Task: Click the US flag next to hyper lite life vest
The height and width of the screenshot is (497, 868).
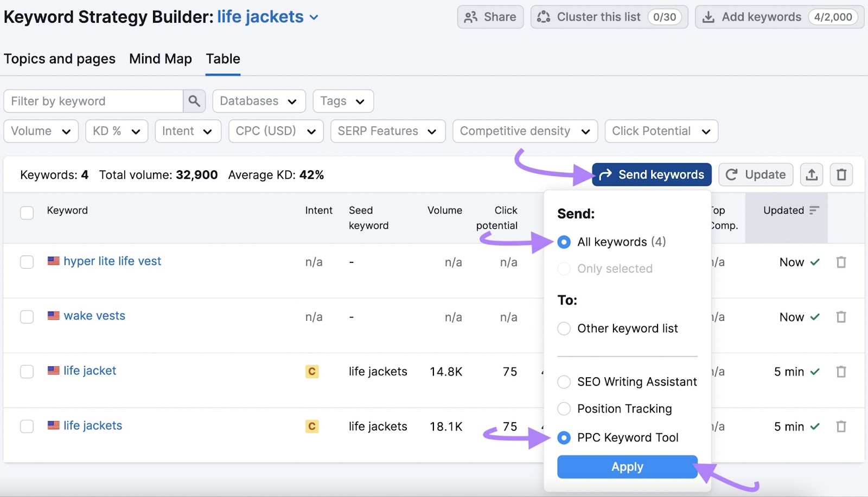Action: click(x=53, y=261)
